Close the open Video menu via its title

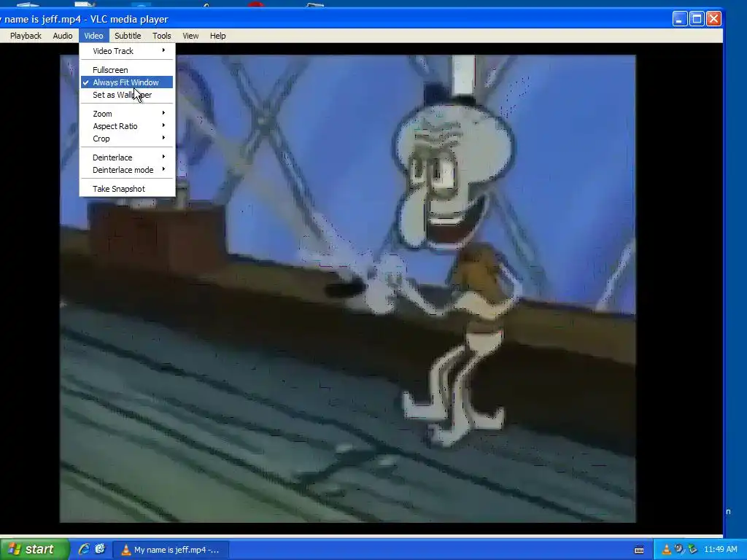tap(93, 36)
